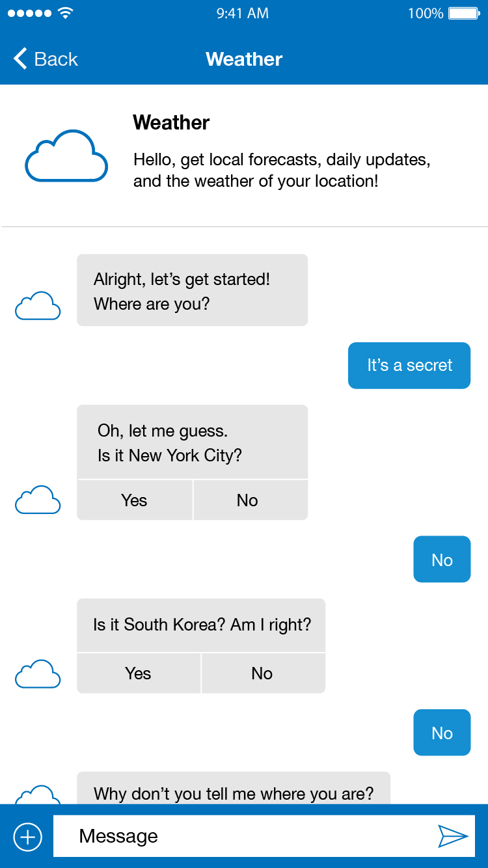The height and width of the screenshot is (868, 488).
Task: Tap the 9:41 AM clock
Action: click(x=243, y=13)
